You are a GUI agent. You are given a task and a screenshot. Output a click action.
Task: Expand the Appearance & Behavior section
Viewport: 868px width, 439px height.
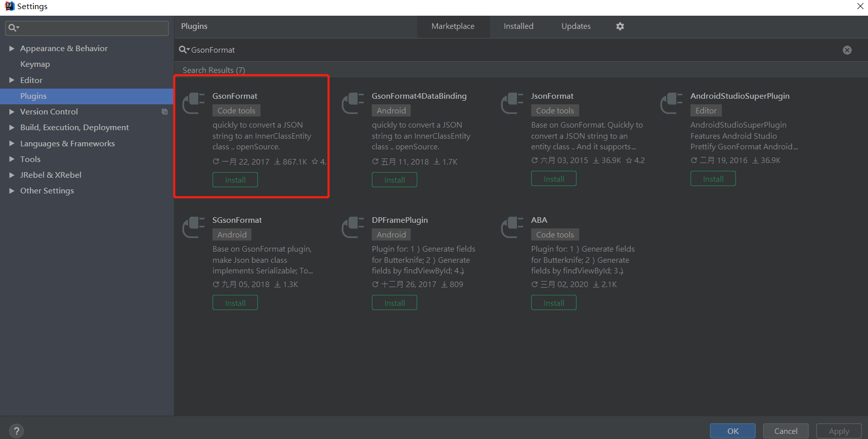pyautogui.click(x=12, y=49)
